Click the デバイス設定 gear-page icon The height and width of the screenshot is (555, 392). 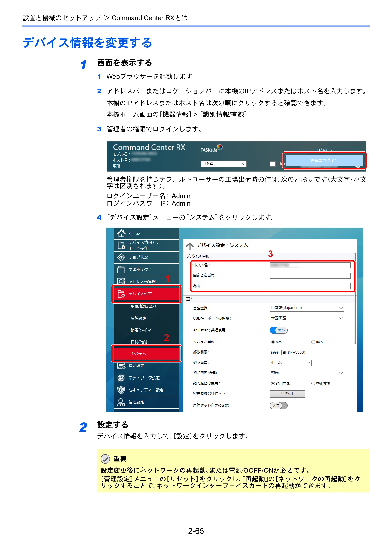tap(121, 294)
